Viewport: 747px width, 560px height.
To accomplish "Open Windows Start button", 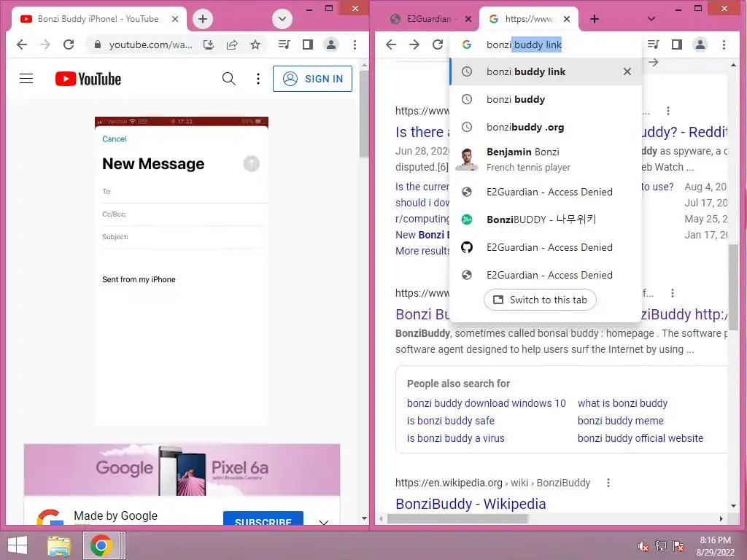I will pos(18,545).
